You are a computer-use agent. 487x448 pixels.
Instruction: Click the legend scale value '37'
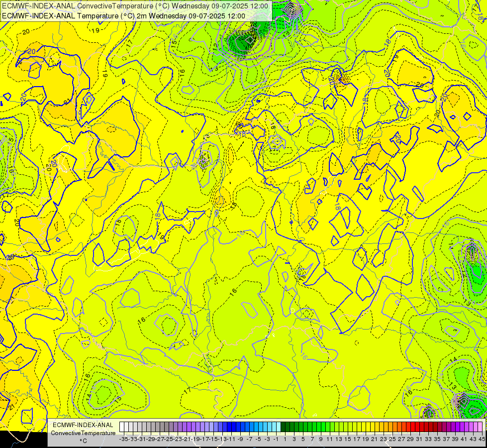[x=447, y=439]
